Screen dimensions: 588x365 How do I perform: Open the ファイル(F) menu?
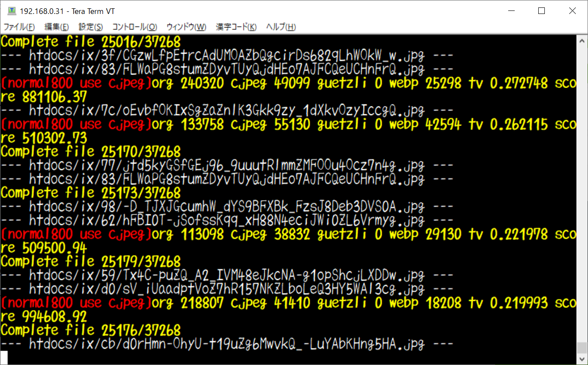(19, 27)
